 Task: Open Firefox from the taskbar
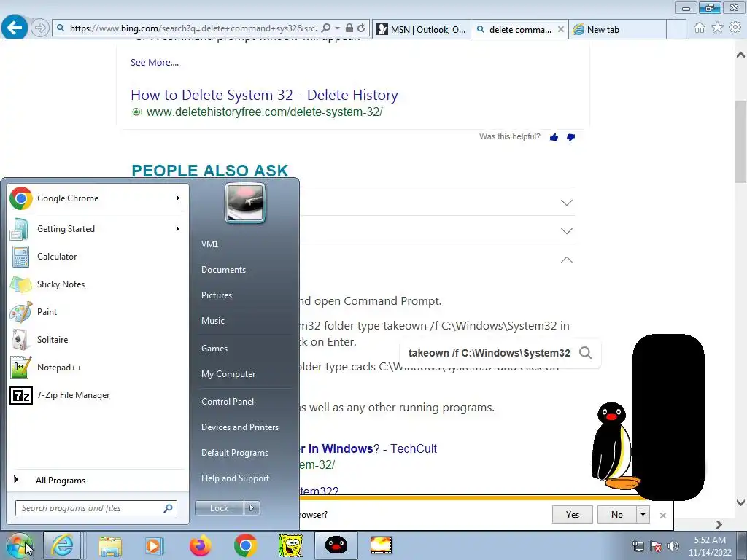200,545
